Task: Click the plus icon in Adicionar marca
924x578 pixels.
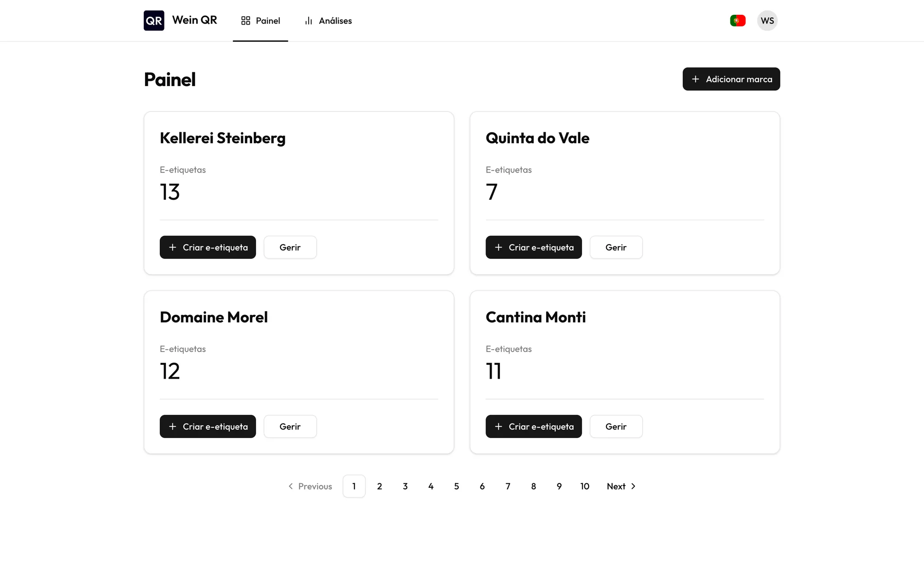Action: point(695,79)
